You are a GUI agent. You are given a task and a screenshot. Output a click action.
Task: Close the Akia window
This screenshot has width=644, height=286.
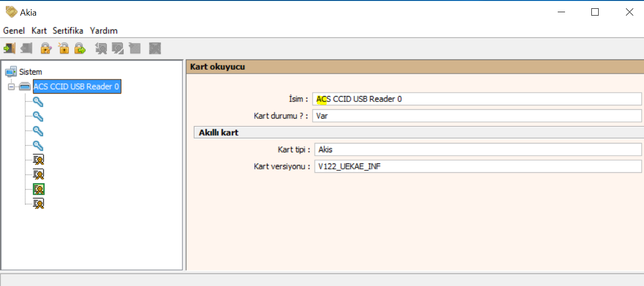tap(629, 12)
